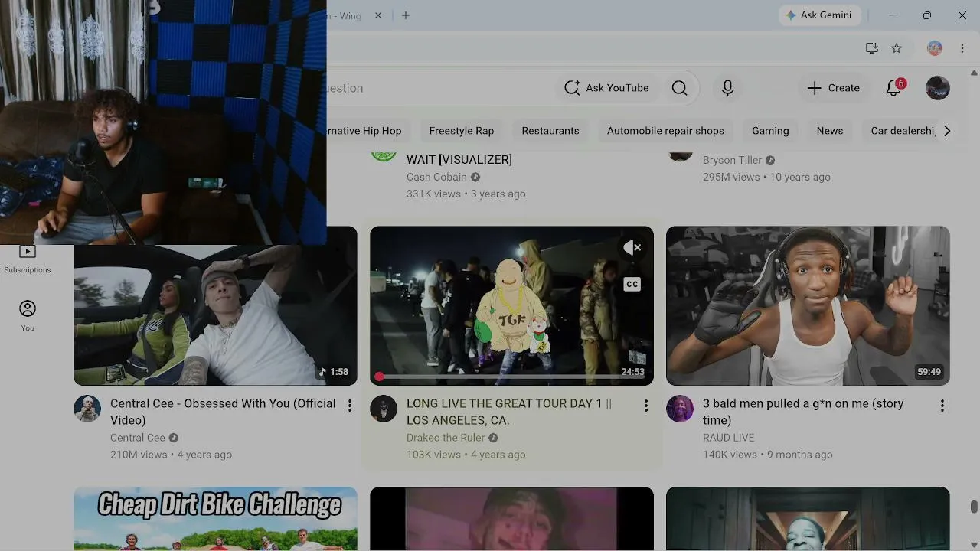The width and height of the screenshot is (980, 551).
Task: Open the Central Cee channel avatar
Action: 87,409
